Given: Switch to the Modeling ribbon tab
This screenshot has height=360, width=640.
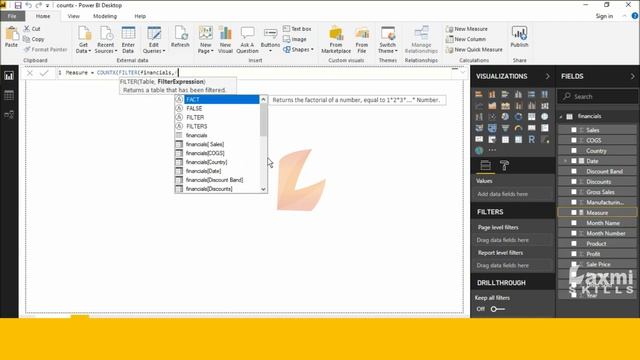Looking at the screenshot, I should click(105, 16).
